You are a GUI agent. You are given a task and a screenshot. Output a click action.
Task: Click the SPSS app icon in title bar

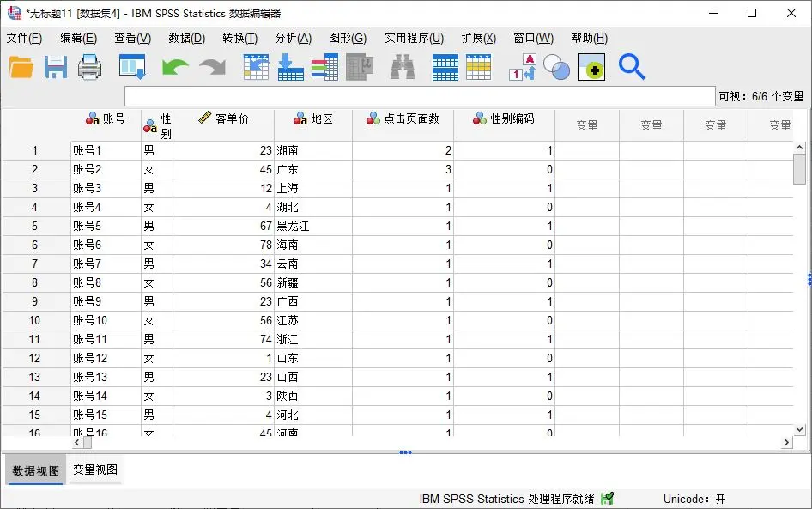point(14,13)
